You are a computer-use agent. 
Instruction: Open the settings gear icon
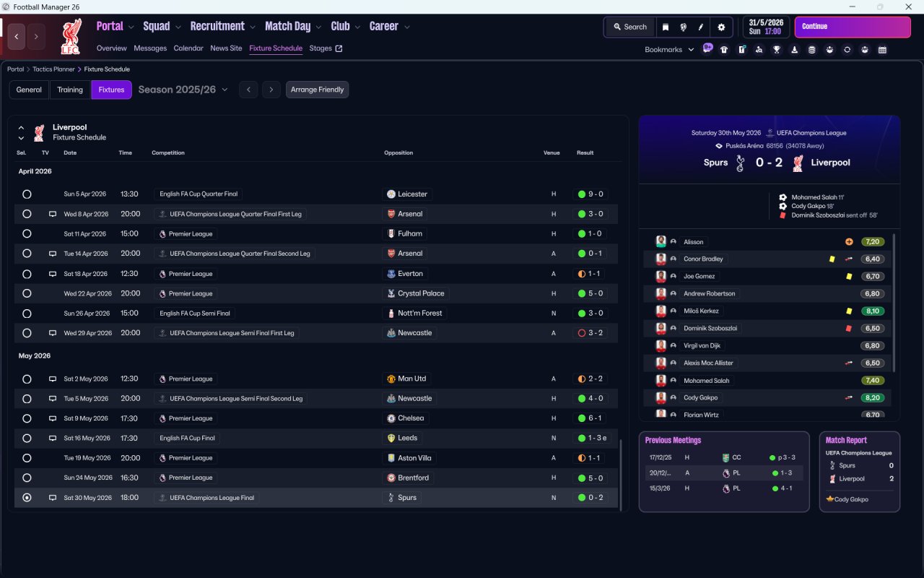pyautogui.click(x=720, y=27)
